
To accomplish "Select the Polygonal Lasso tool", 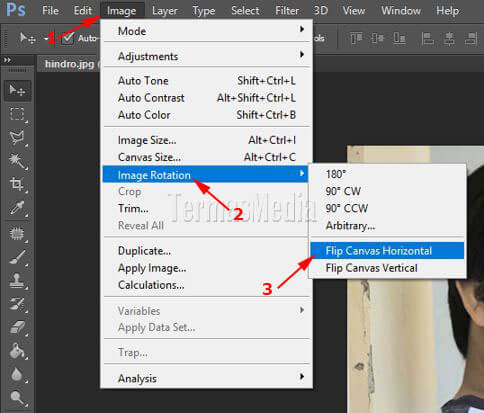I will pos(17,138).
